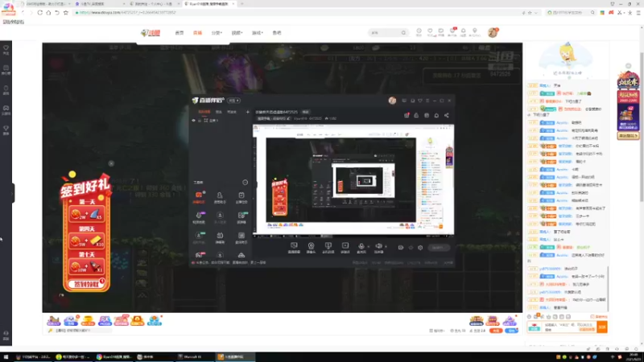The image size is (644, 362).
Task: Click the browser home button
Action: pyautogui.click(x=48, y=13)
